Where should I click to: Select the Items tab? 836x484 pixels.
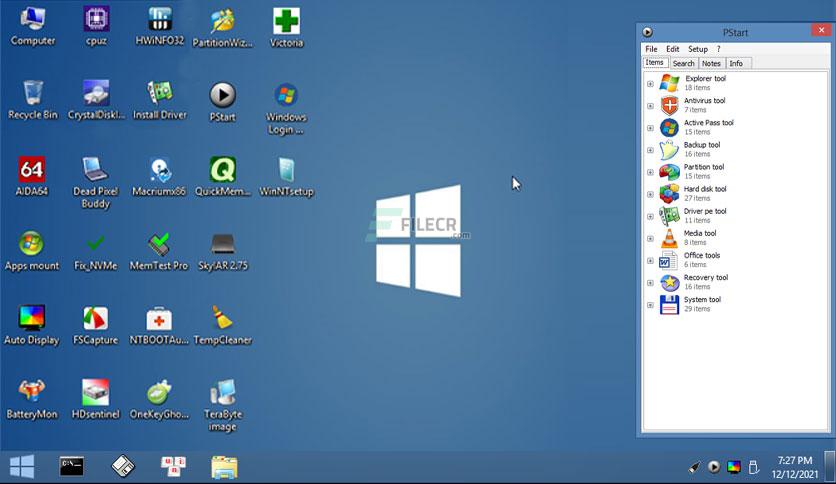click(x=655, y=62)
